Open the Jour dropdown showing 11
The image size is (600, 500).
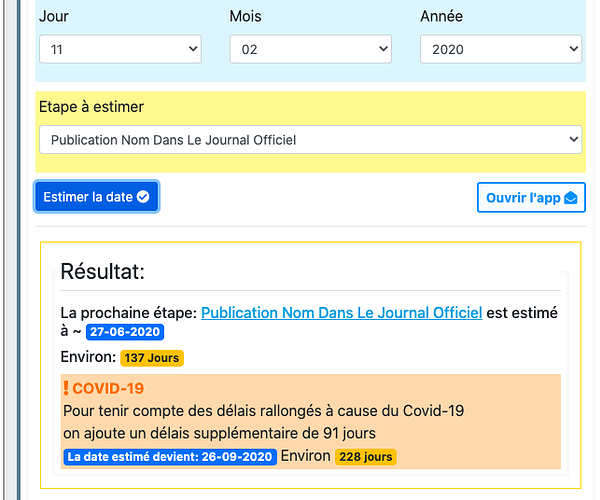point(120,49)
